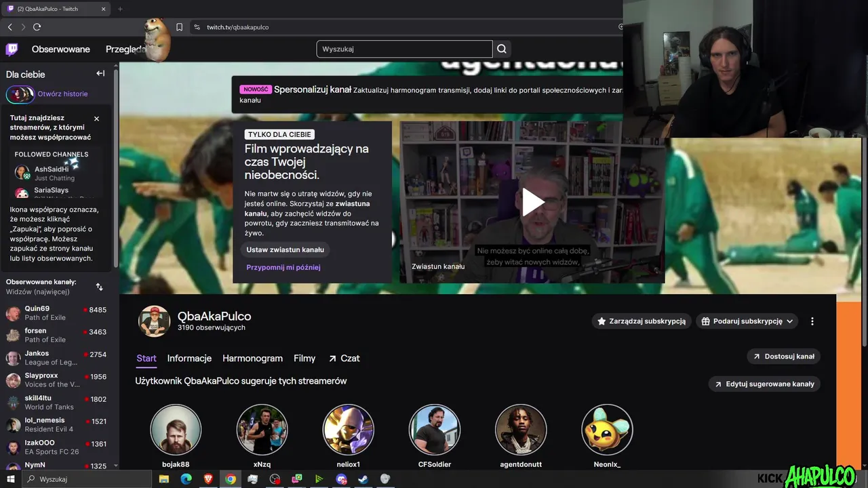This screenshot has height=488, width=868.
Task: Open the three-dot channel options menu
Action: pos(812,321)
